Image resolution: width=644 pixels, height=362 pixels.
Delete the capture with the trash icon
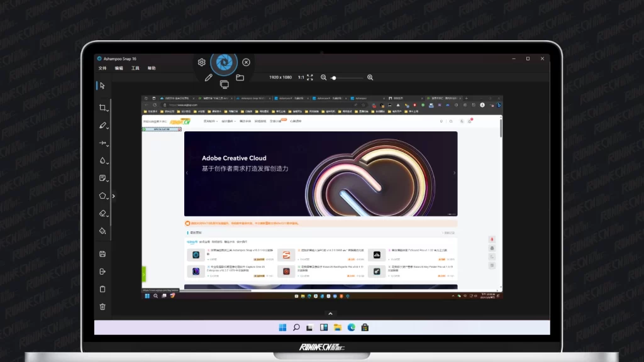point(103,307)
